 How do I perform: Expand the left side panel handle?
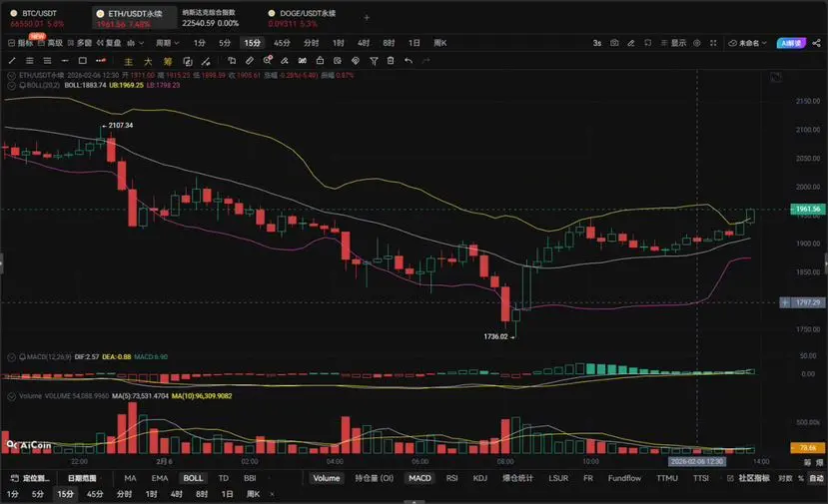[x=2, y=262]
